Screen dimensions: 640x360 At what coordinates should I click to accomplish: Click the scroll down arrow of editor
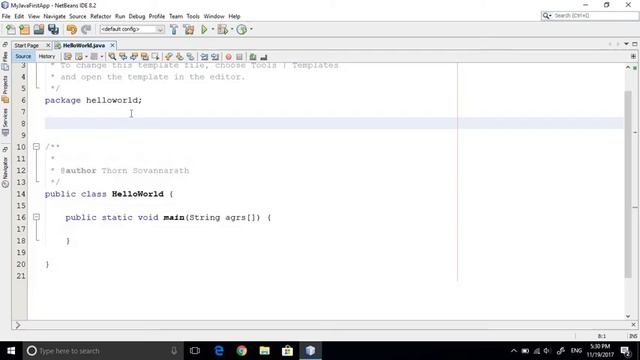(628, 316)
